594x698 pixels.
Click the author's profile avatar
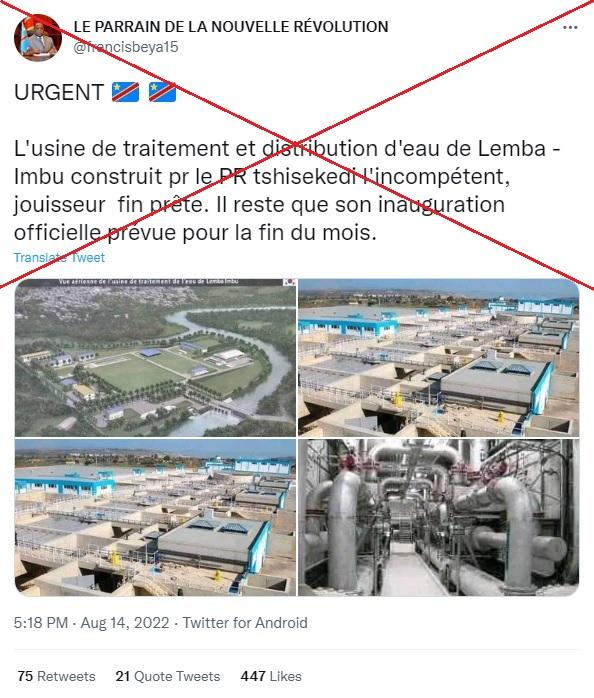[37, 37]
